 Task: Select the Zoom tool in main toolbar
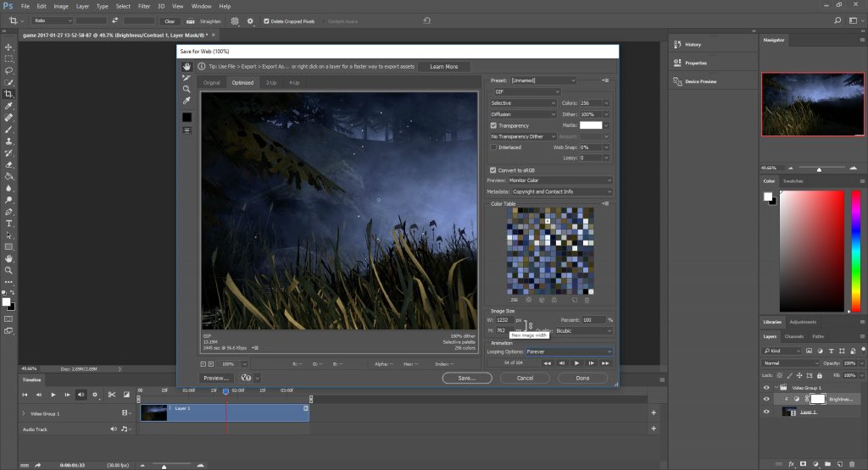click(x=8, y=270)
